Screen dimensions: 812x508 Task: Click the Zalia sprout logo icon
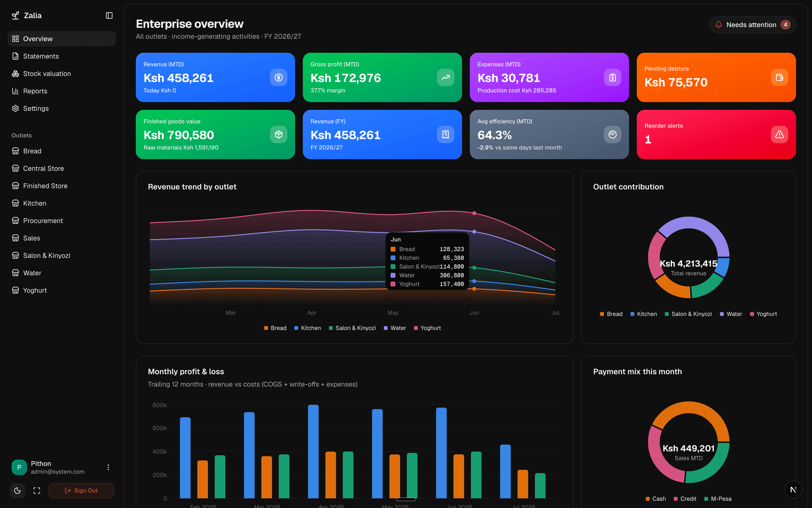pyautogui.click(x=15, y=15)
